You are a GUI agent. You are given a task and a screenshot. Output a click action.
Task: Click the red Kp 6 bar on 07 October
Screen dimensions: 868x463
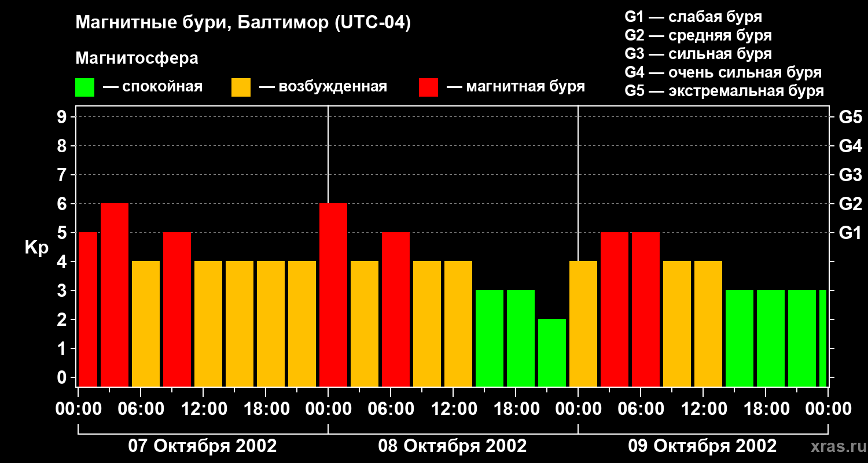tap(114, 295)
